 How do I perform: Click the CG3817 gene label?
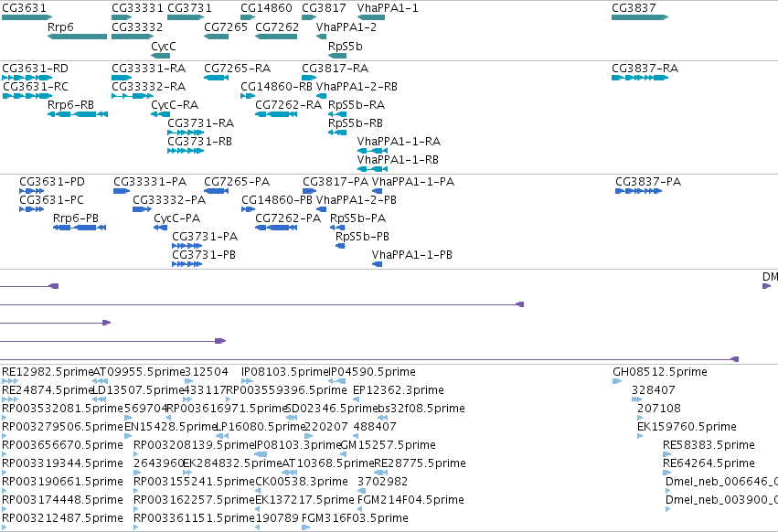[x=324, y=8]
